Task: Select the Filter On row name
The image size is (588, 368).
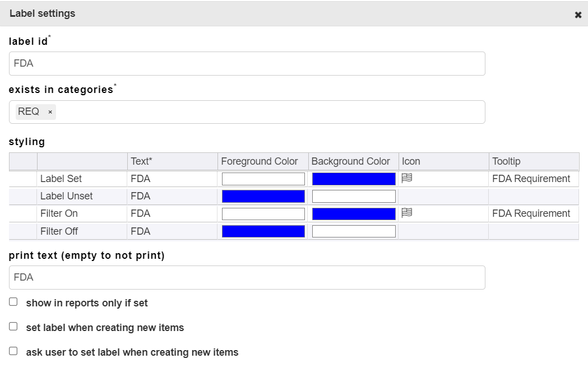Action: click(59, 213)
